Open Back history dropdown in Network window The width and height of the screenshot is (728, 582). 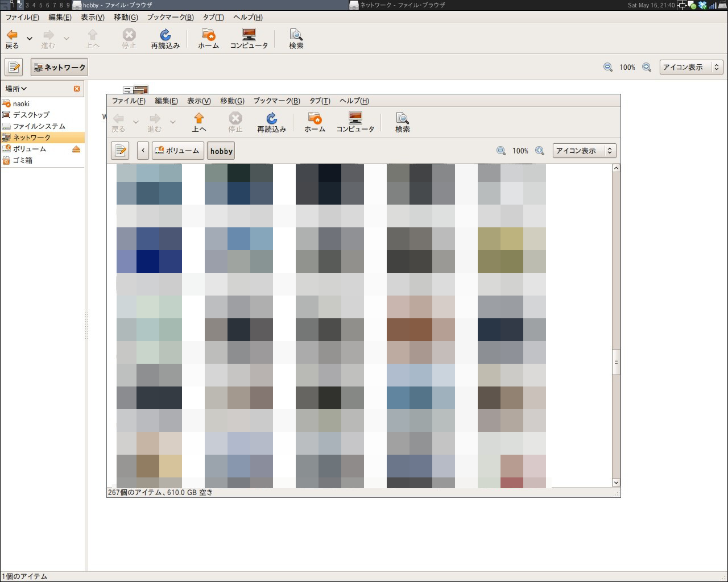click(x=30, y=39)
